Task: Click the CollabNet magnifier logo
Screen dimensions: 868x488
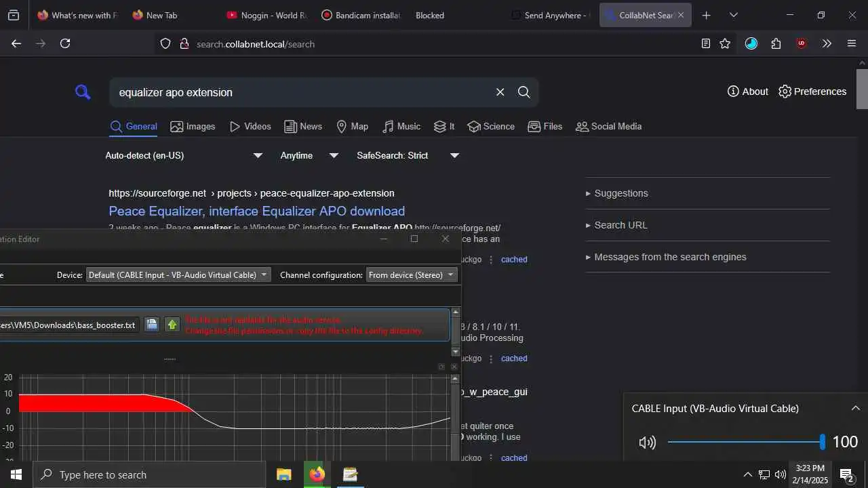Action: [83, 92]
